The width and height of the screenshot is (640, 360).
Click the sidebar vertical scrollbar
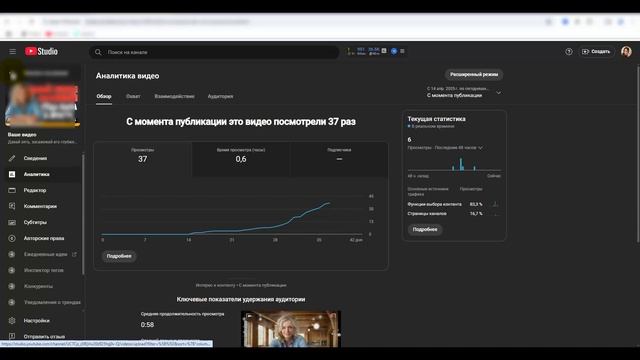pyautogui.click(x=84, y=215)
